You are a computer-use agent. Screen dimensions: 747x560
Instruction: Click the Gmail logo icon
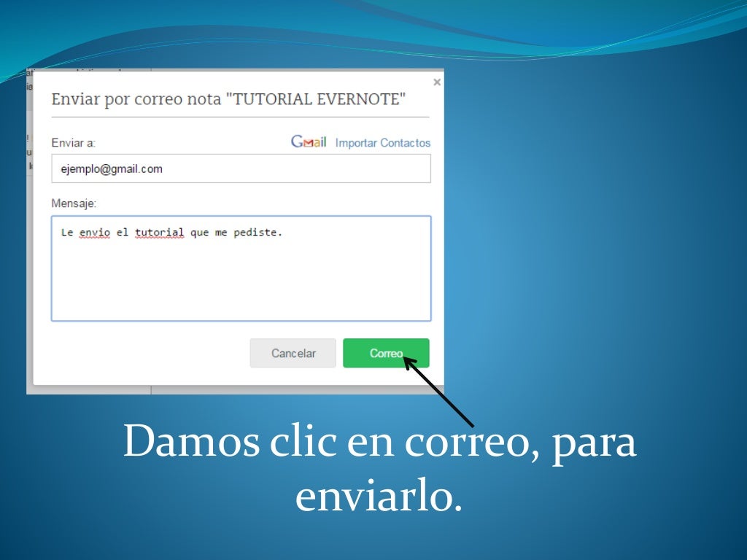click(x=309, y=142)
